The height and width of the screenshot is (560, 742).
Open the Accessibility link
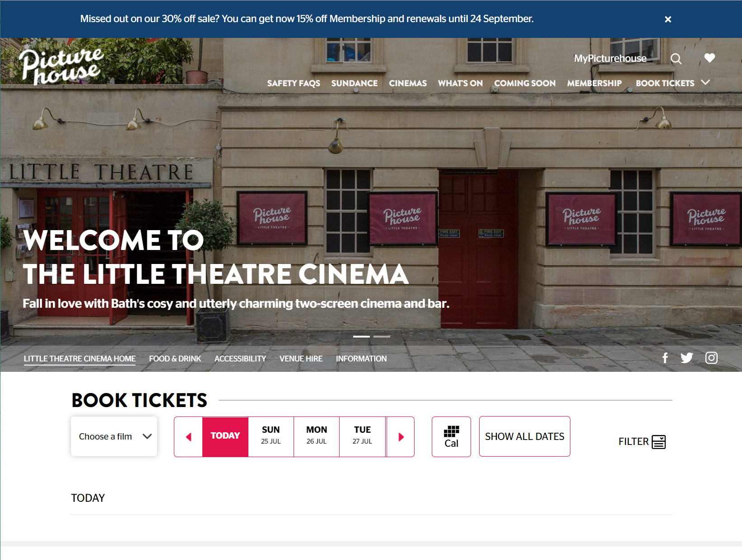(240, 359)
